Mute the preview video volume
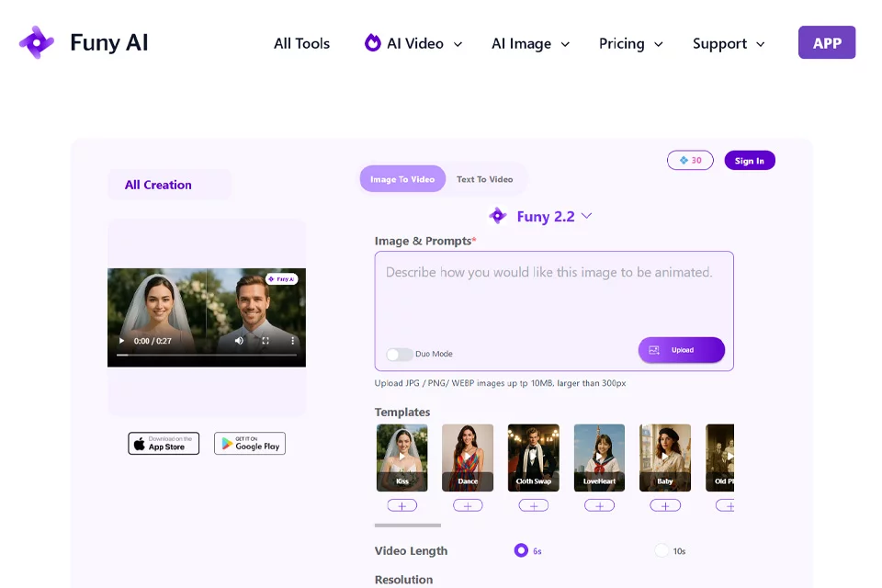The height and width of the screenshot is (588, 882). click(x=239, y=341)
